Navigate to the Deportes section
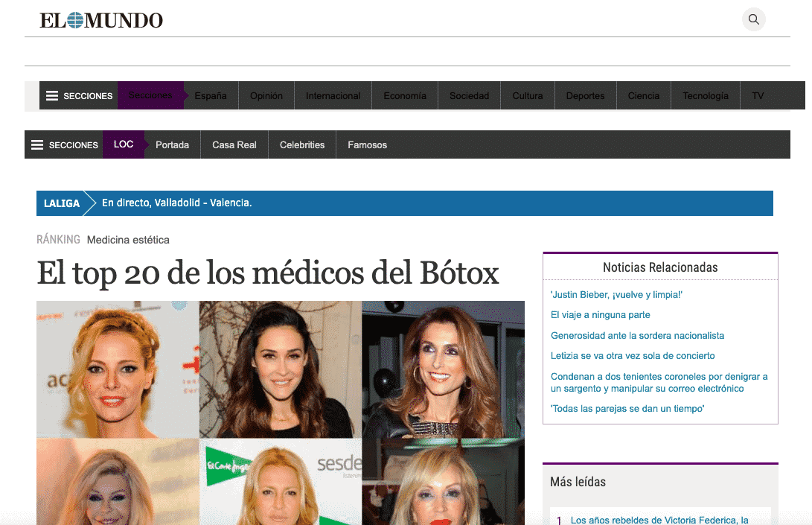Viewport: 812px width, 525px height. click(x=585, y=96)
